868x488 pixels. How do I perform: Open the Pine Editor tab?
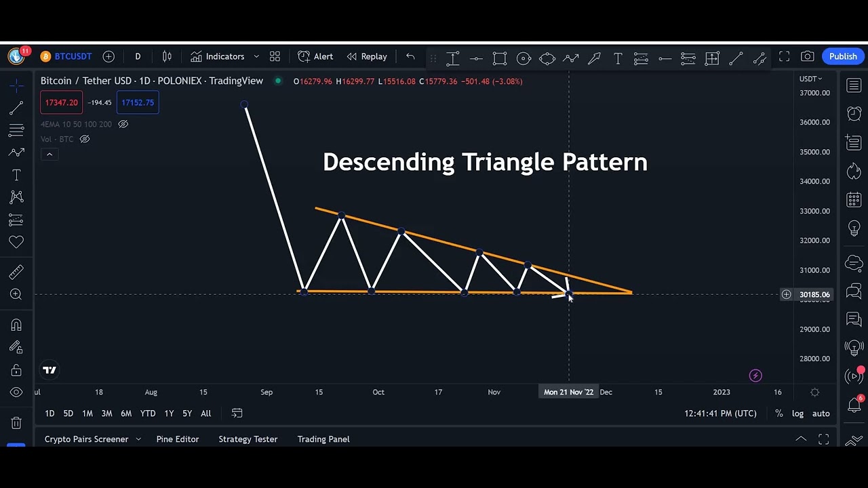coord(178,439)
